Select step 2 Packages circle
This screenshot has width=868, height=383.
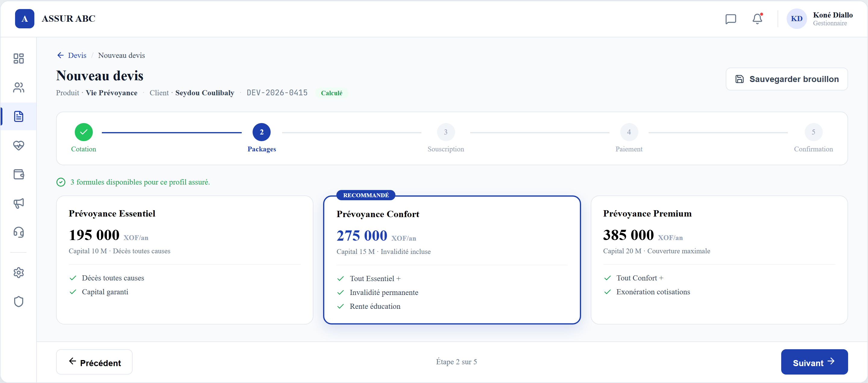coord(262,132)
